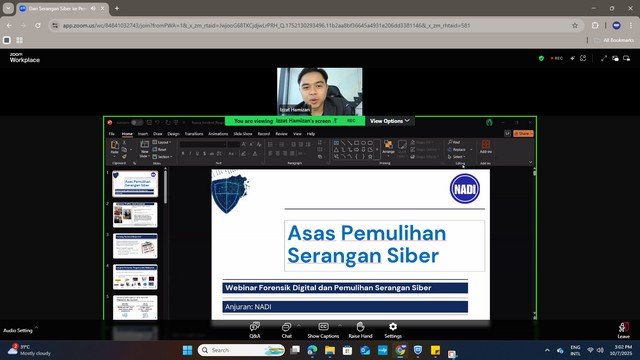Open a new browser tab
Screen dimensions: 640x360
coord(117,8)
